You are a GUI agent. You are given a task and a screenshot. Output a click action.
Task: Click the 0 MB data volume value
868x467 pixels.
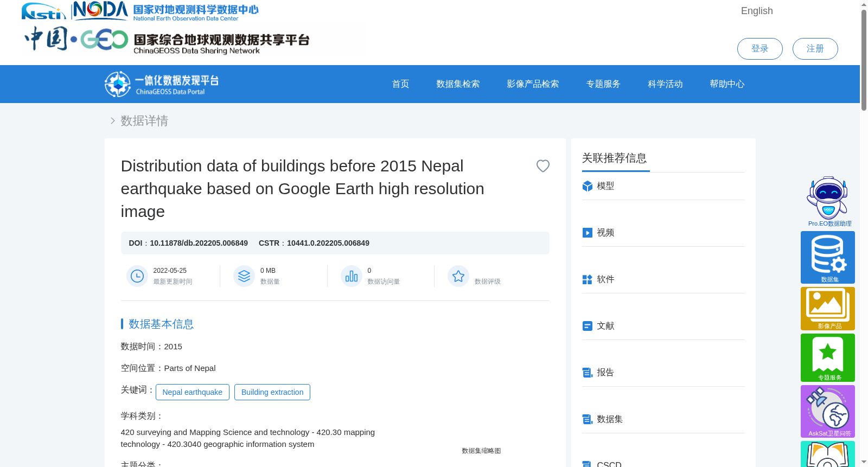click(268, 271)
